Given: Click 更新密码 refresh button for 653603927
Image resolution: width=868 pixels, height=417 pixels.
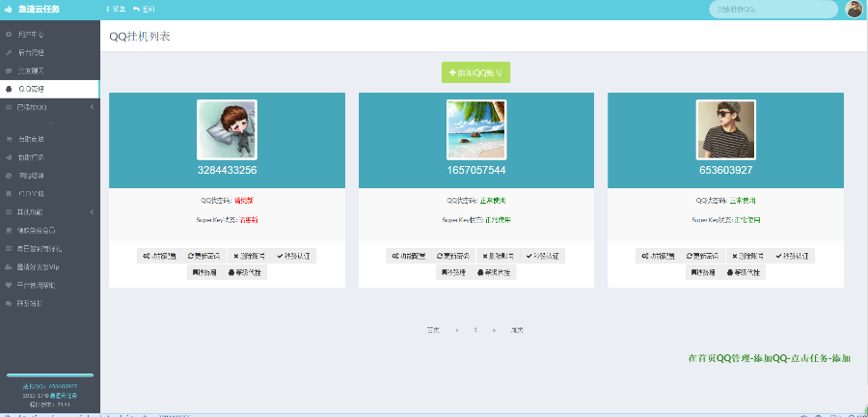Looking at the screenshot, I should tap(703, 256).
